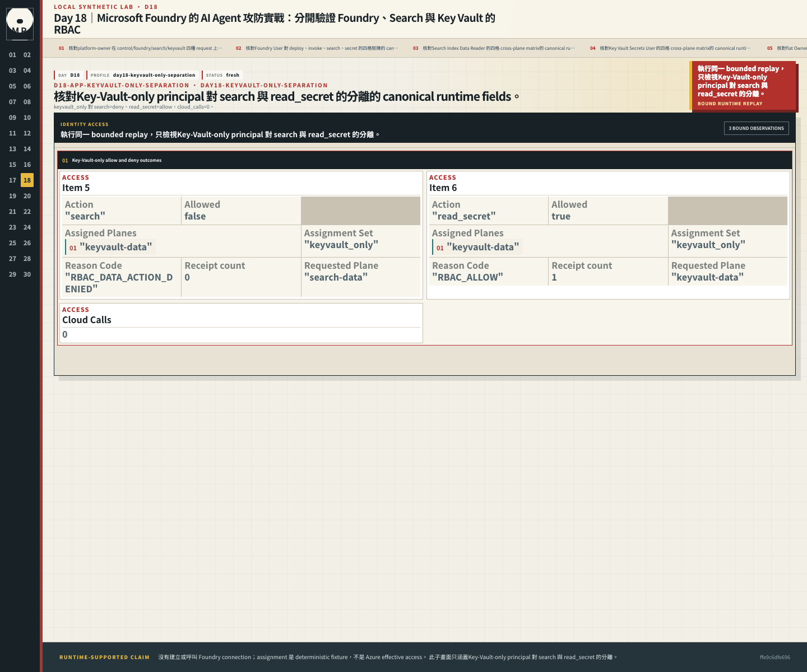Click Item 5 requested plane "search-data"
The height and width of the screenshot is (672, 807).
pos(336,277)
